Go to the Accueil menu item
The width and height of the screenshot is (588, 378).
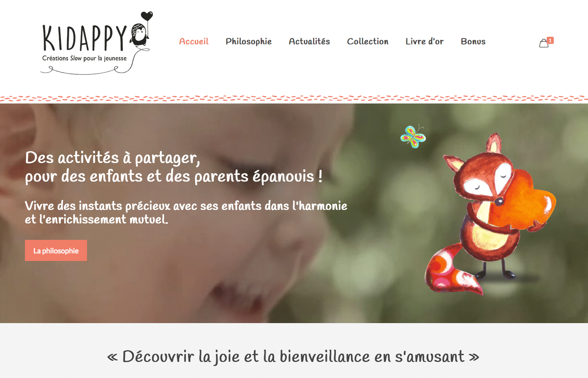tap(194, 41)
